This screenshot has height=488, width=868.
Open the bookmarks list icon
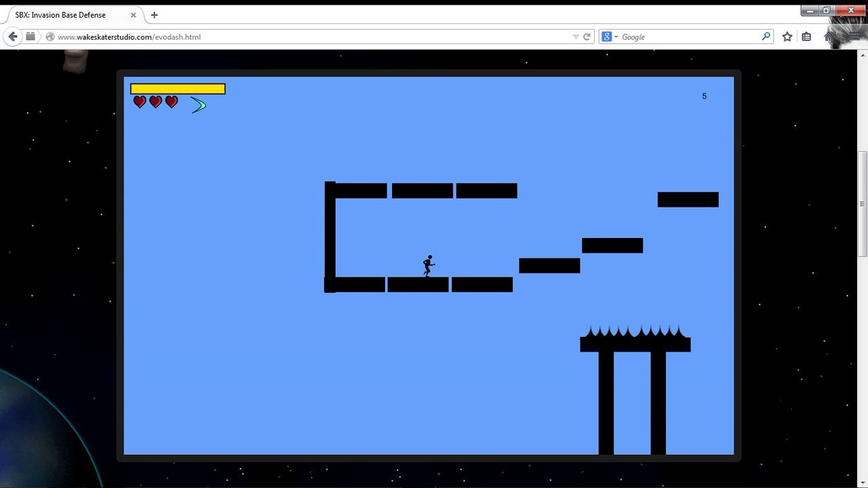pyautogui.click(x=806, y=37)
